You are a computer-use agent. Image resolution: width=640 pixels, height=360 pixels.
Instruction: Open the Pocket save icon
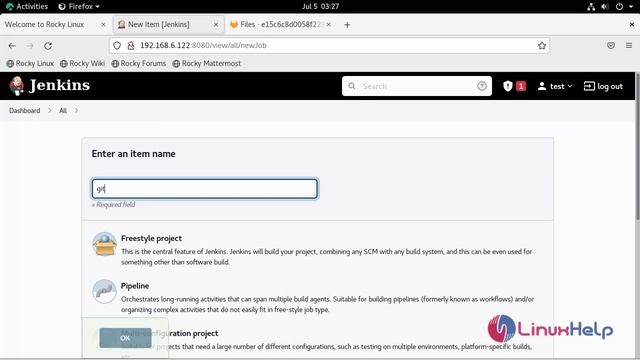point(611,46)
